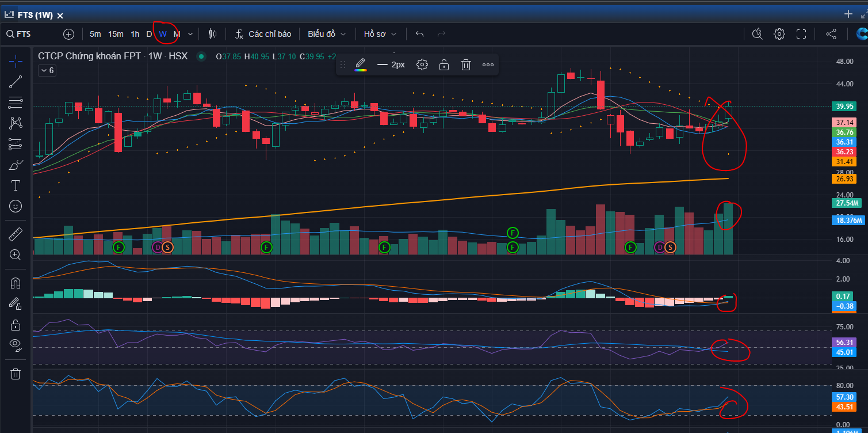Undo the last chart action
The width and height of the screenshot is (868, 433).
coord(419,34)
